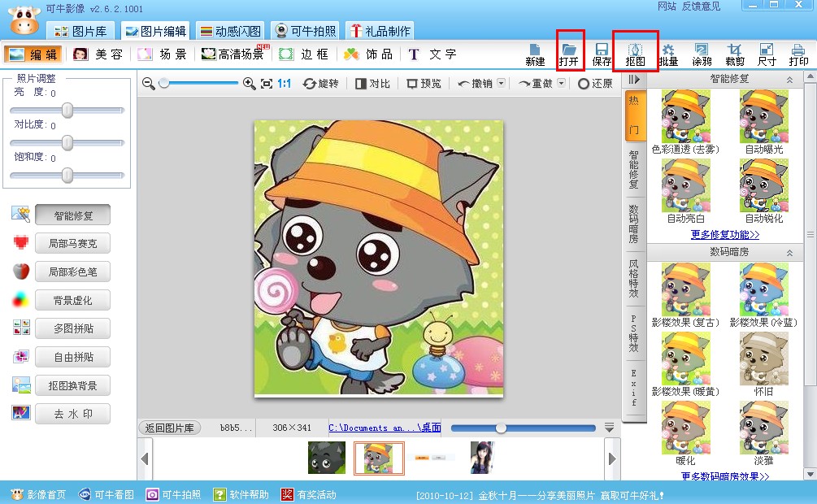Image resolution: width=817 pixels, height=504 pixels.
Task: Select the 饰品 accessories menu
Action: pos(368,54)
